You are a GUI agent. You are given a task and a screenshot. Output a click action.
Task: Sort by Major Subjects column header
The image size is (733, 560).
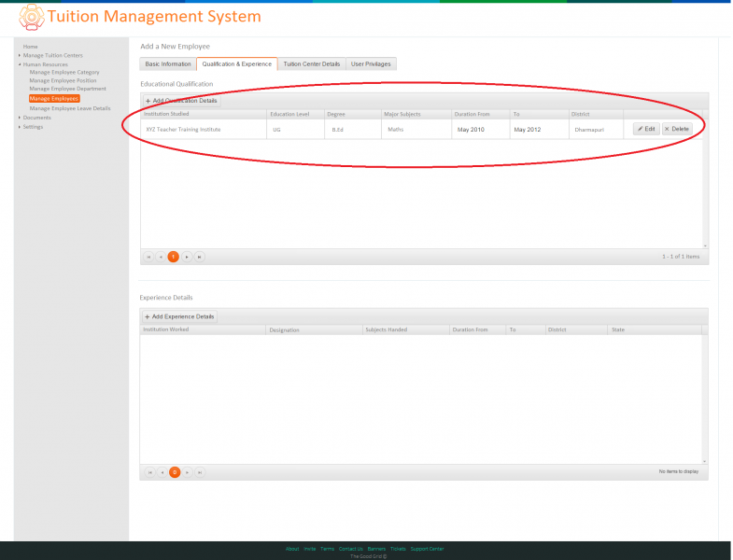(x=416, y=114)
